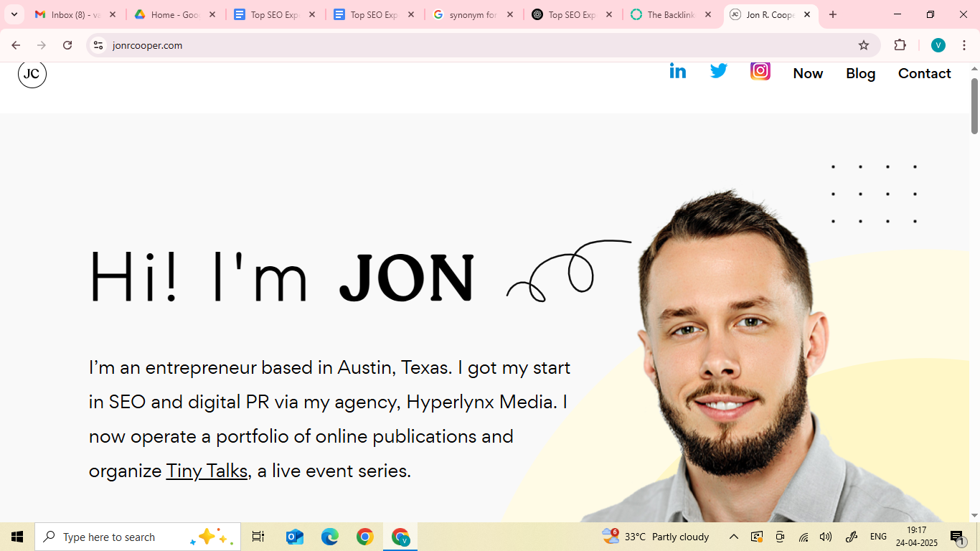Open the Twitter bird icon
Screen dimensions: 980x551
pos(719,71)
